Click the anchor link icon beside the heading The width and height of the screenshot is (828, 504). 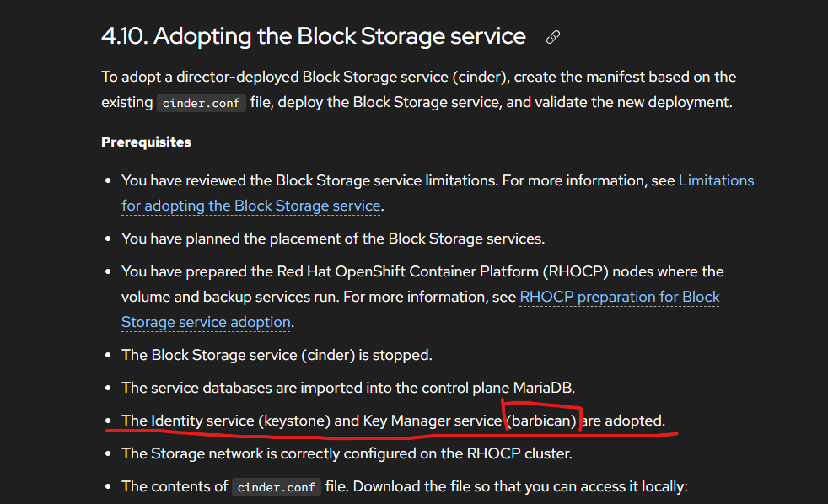(x=553, y=37)
